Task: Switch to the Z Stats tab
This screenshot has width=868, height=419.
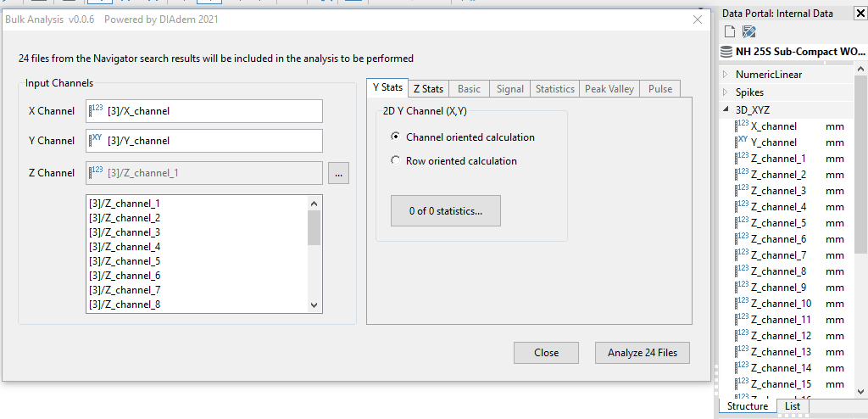Action: [428, 89]
